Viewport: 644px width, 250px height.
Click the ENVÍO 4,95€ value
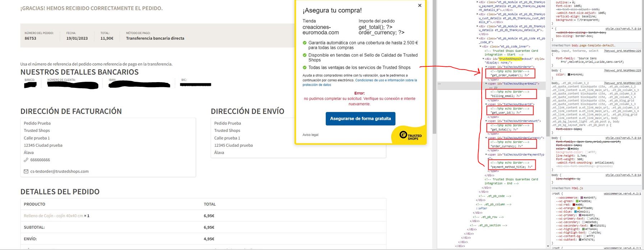209,239
